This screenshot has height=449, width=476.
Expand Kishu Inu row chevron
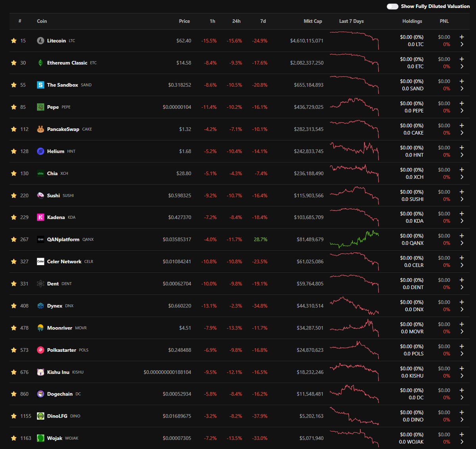[462, 376]
